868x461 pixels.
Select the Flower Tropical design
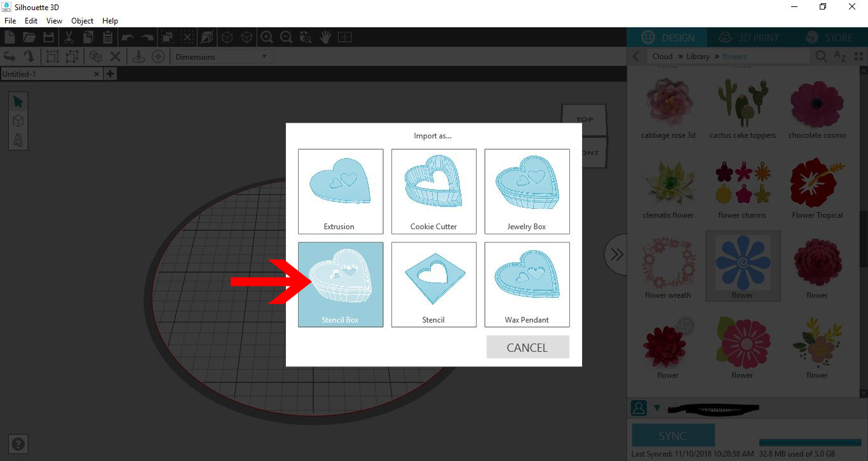817,188
